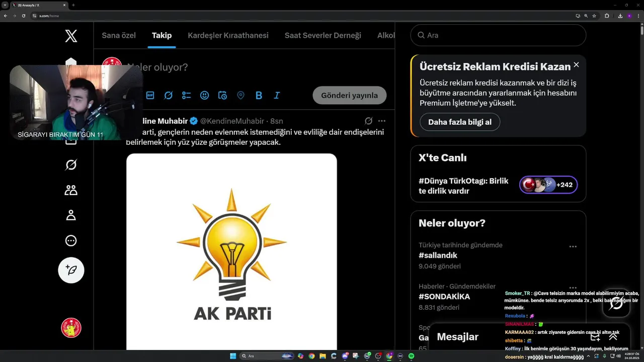Open the More circle menu in sidebar

[x=71, y=240]
